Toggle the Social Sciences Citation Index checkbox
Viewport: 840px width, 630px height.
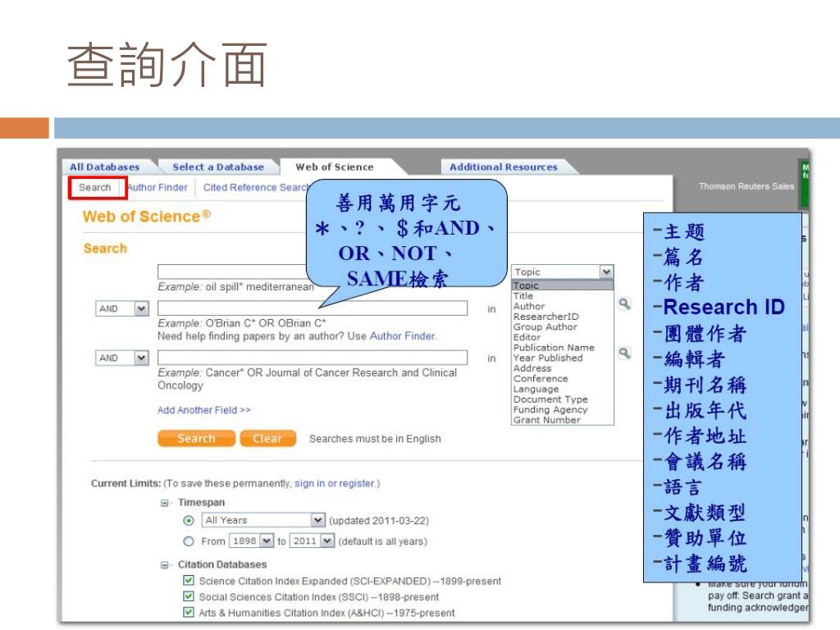[188, 596]
